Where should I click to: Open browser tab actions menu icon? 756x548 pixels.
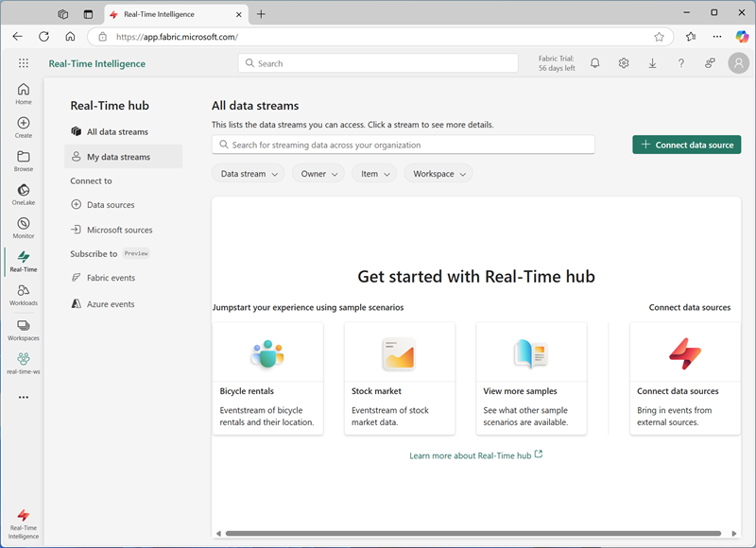pyautogui.click(x=88, y=14)
